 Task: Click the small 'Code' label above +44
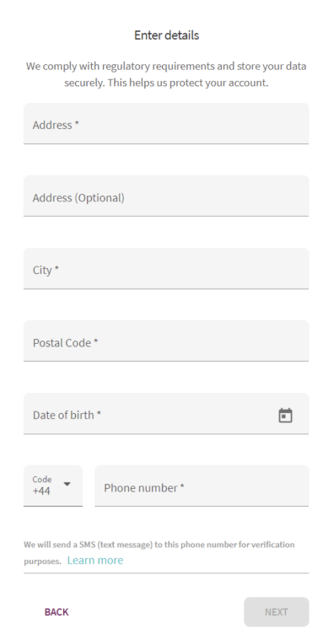point(42,480)
